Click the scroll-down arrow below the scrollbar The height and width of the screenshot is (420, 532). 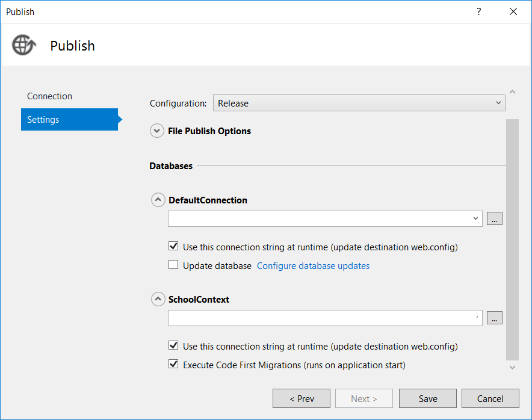coord(512,366)
